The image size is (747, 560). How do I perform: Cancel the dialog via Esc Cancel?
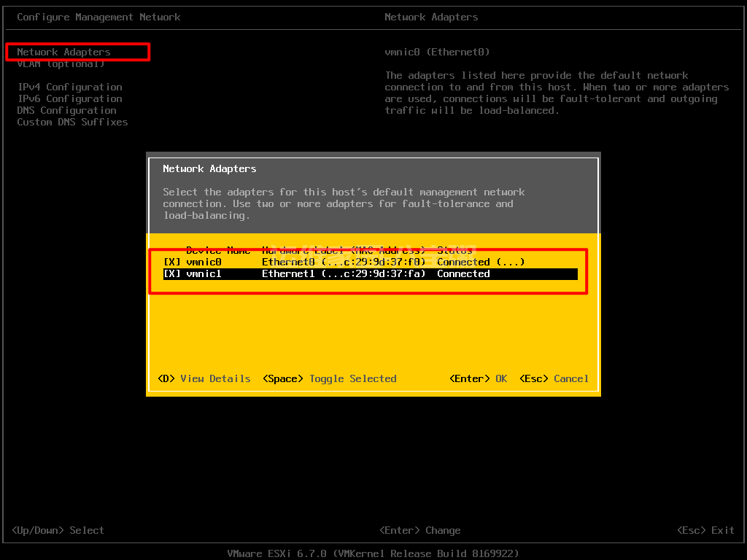point(554,378)
